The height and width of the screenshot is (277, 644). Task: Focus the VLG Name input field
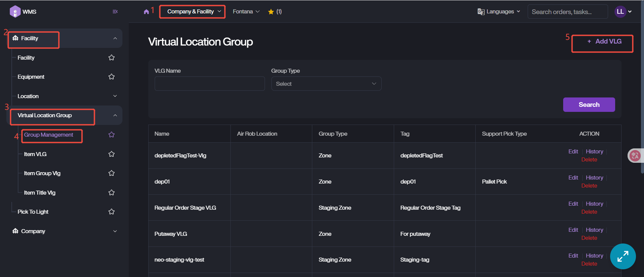click(x=210, y=84)
